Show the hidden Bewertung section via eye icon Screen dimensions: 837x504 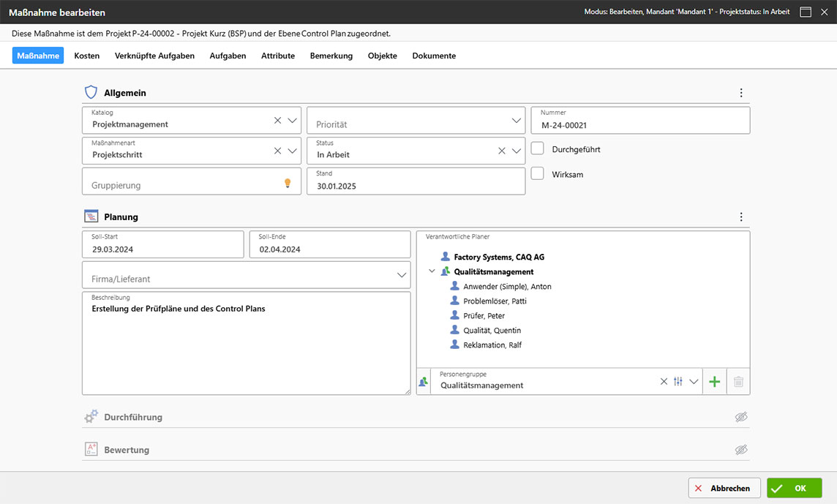741,450
